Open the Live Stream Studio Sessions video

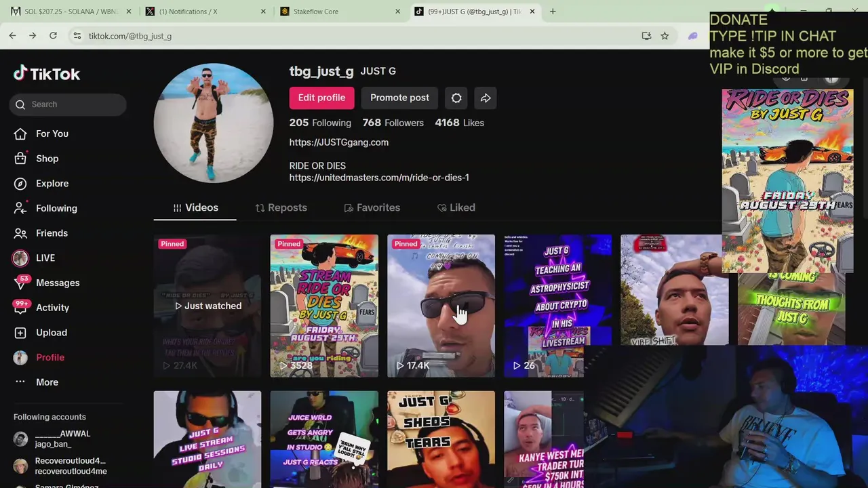click(x=208, y=439)
